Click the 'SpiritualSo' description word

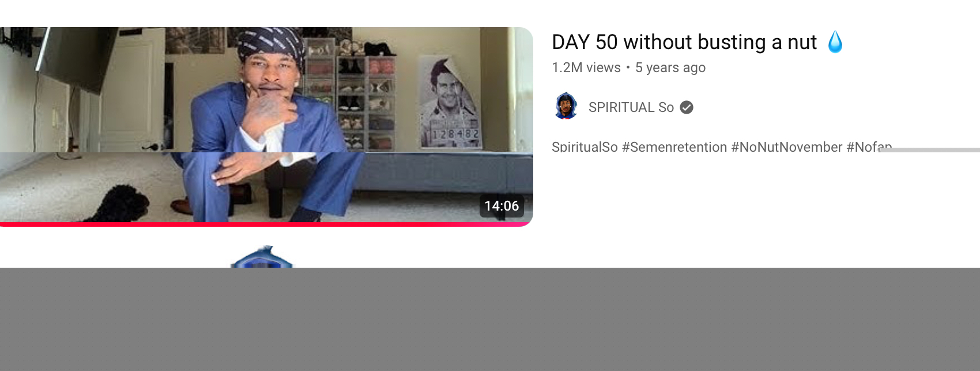pyautogui.click(x=585, y=147)
